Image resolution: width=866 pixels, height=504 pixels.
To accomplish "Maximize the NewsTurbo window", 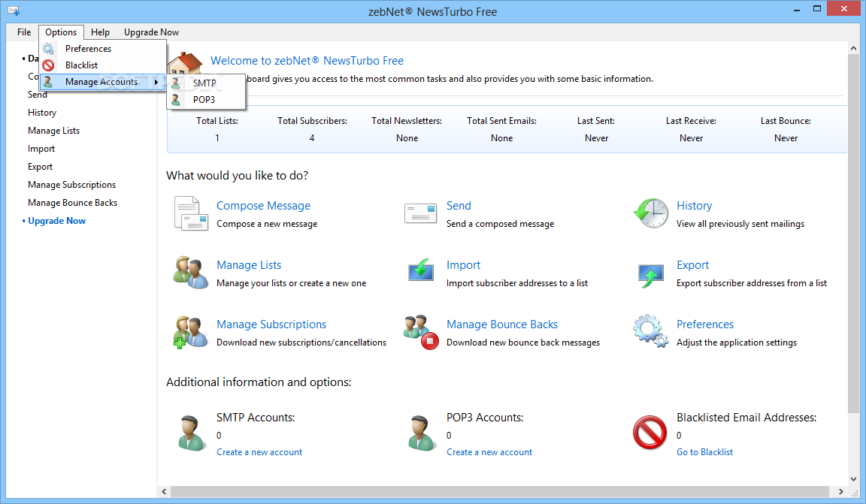I will coord(817,9).
